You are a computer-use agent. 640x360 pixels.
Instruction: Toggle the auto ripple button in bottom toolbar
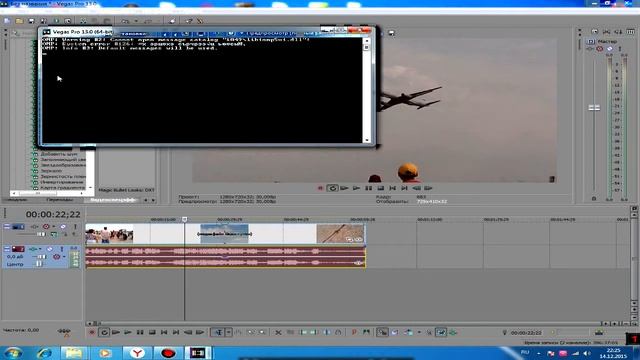tap(409, 333)
